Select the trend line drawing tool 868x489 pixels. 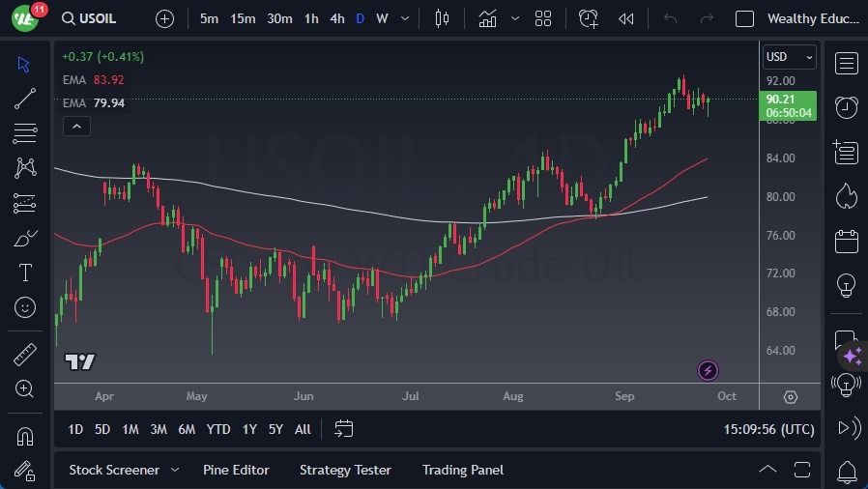pos(25,98)
